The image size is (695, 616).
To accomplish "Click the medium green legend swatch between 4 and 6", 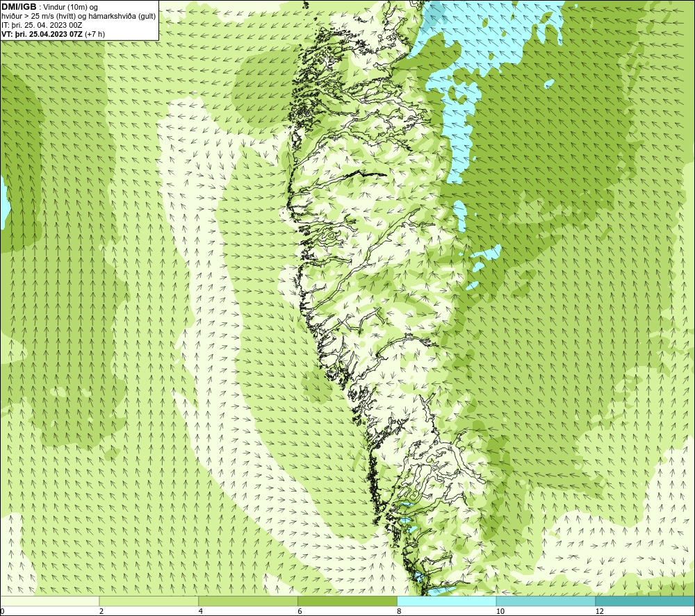I will (248, 601).
